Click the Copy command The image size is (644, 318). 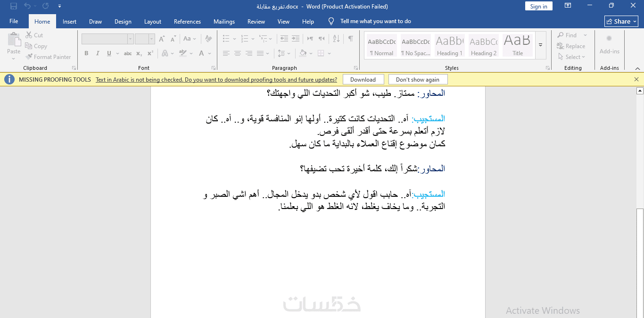(x=36, y=46)
